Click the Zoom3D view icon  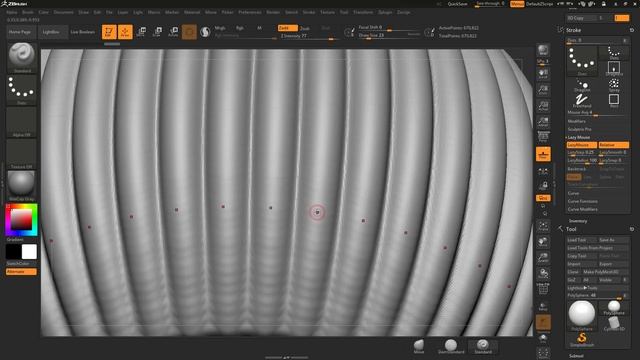543,258
